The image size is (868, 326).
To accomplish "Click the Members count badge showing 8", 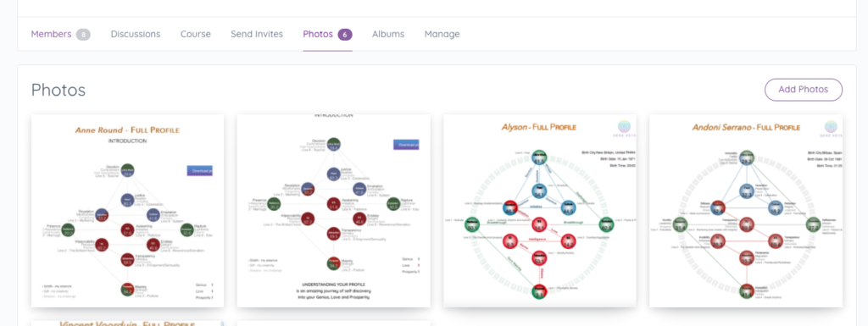I will [83, 35].
